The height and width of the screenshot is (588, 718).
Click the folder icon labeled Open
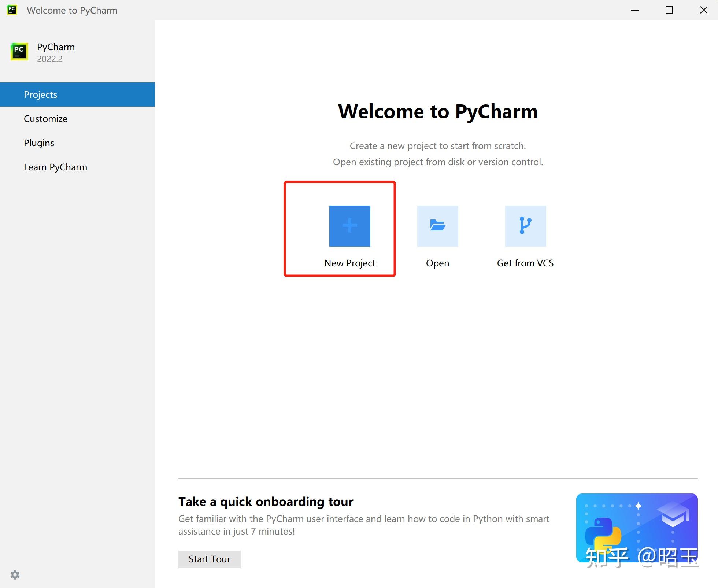pos(437,226)
